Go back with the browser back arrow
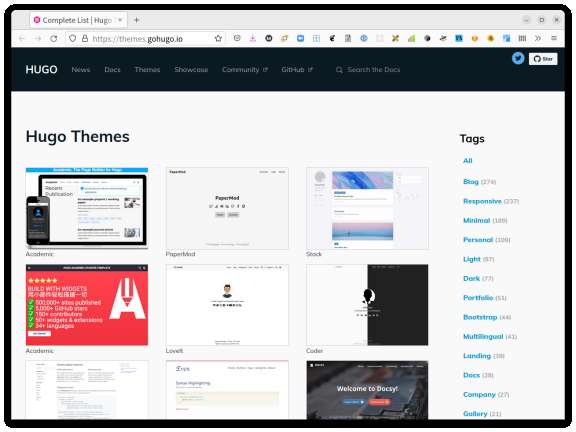The image size is (576, 432). click(x=22, y=39)
